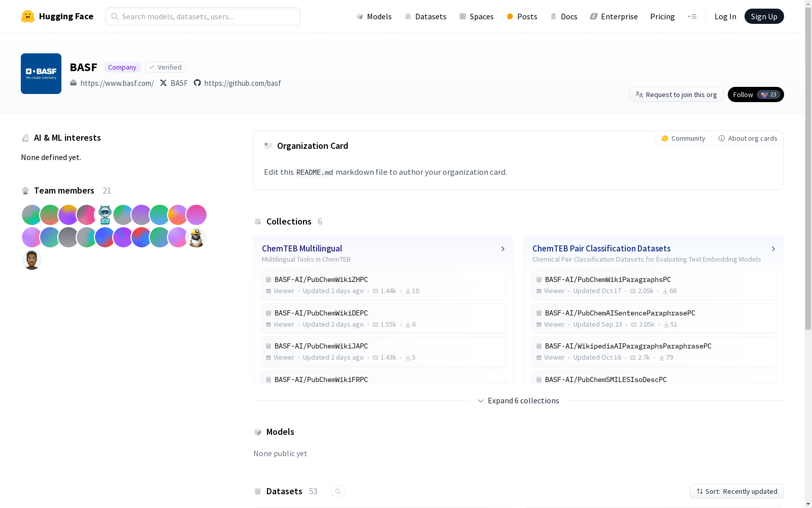
Task: Open the Datasets nav item
Action: click(425, 16)
